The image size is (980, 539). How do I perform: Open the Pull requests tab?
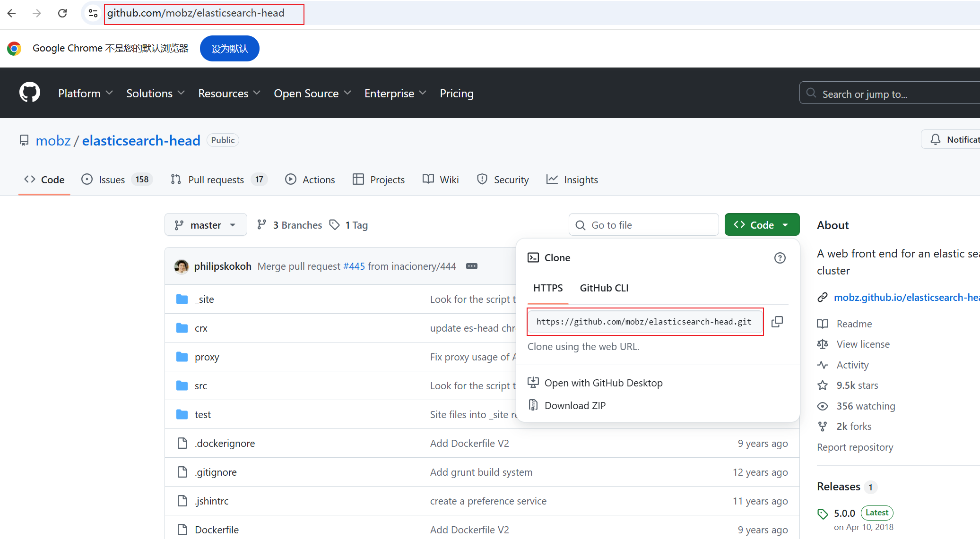point(216,180)
